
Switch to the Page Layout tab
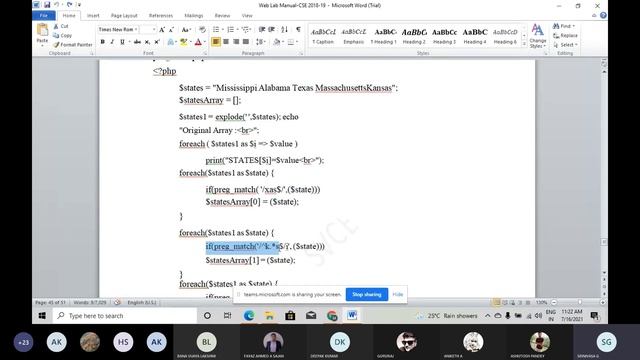(x=124, y=16)
